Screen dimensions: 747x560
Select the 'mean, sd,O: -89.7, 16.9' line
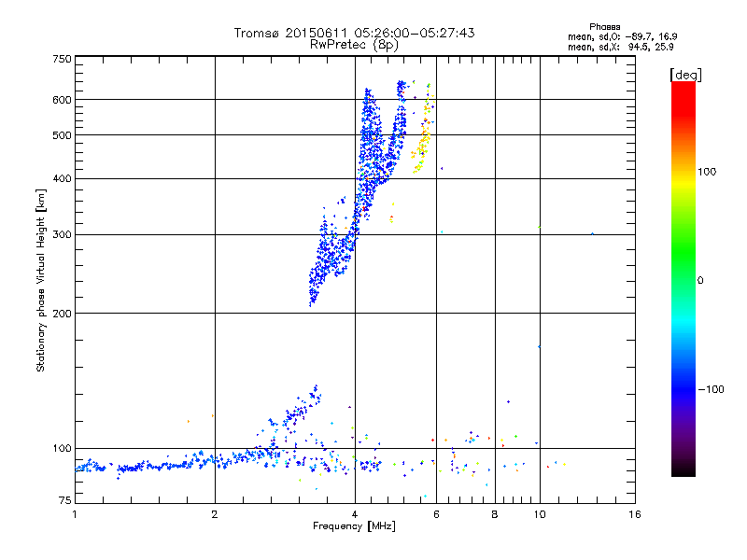622,36
